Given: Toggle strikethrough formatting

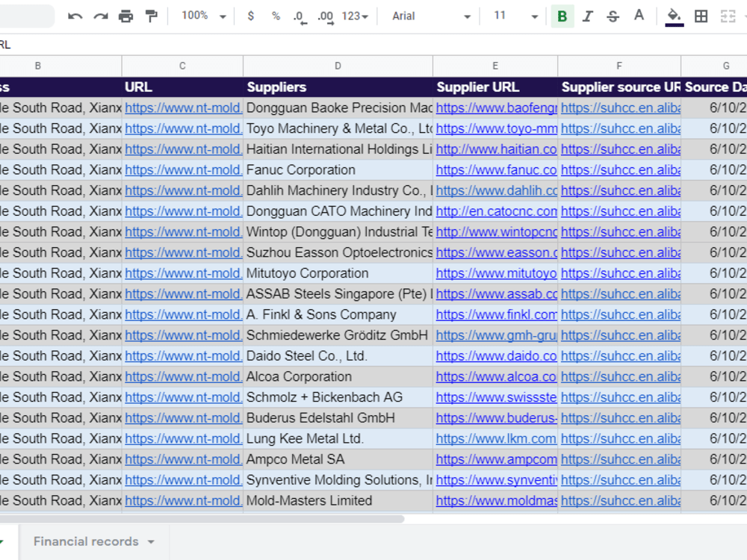Looking at the screenshot, I should coord(613,16).
